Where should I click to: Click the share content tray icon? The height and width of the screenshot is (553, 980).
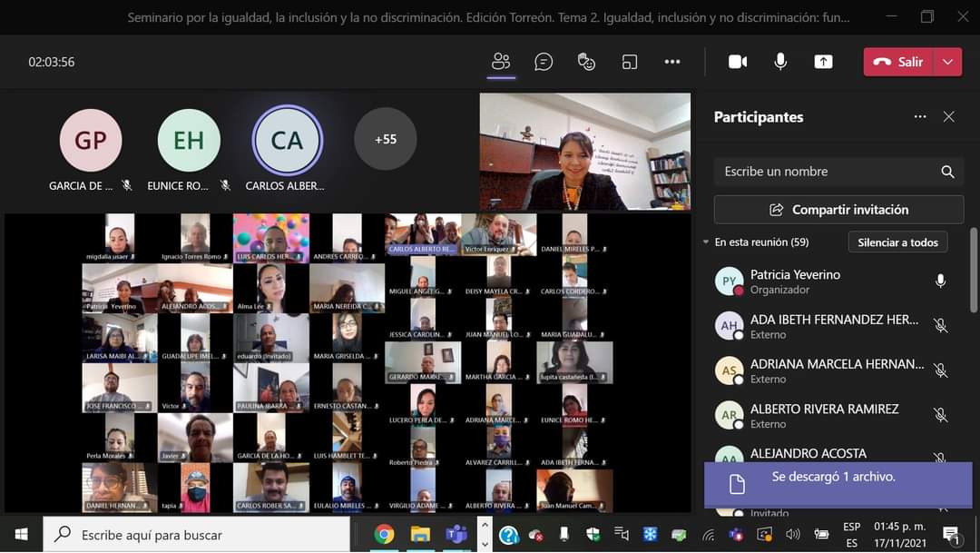[x=823, y=62]
